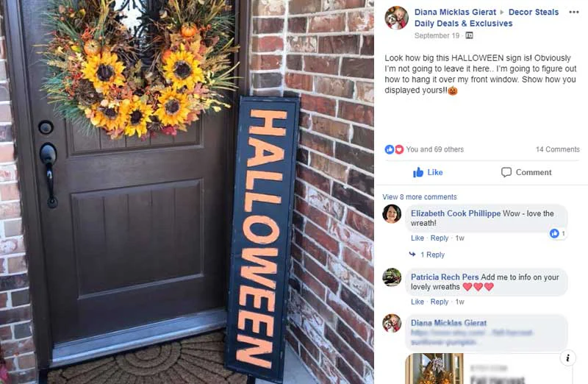The height and width of the screenshot is (384, 588).
Task: Click the Comment speech bubble icon
Action: pyautogui.click(x=506, y=172)
